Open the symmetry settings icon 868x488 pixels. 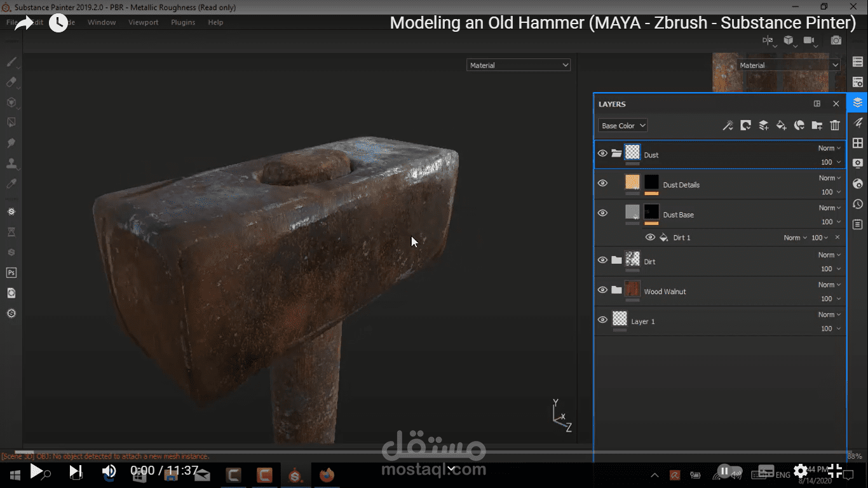pos(768,41)
